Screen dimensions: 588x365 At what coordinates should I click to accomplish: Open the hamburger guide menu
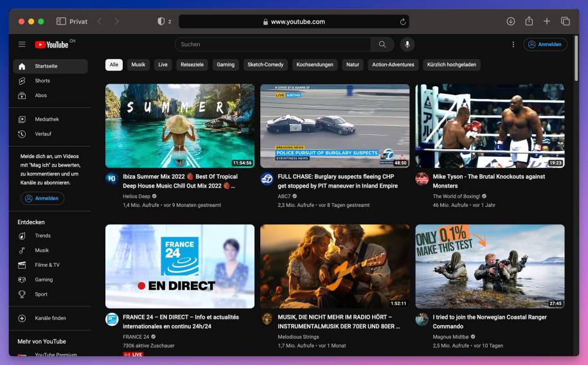click(x=22, y=44)
